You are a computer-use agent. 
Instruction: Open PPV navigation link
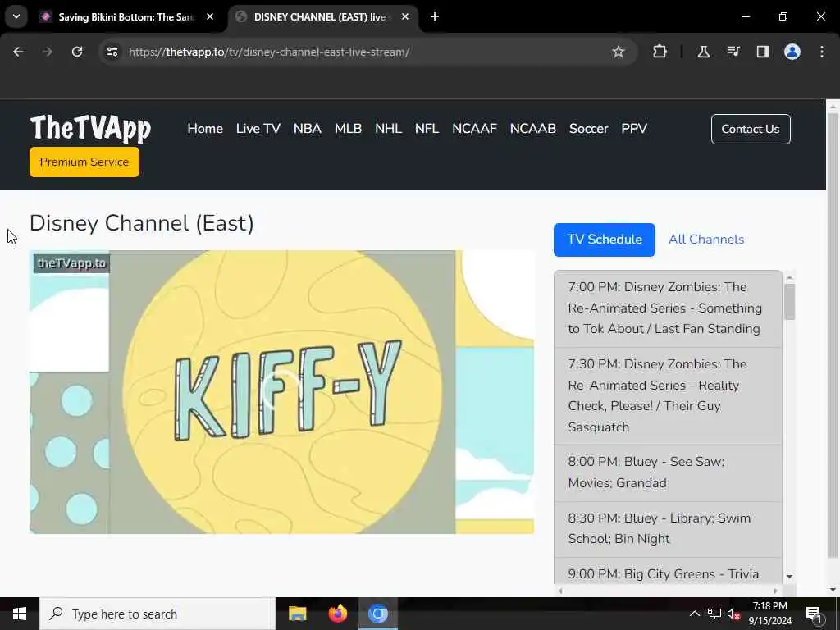pos(634,129)
